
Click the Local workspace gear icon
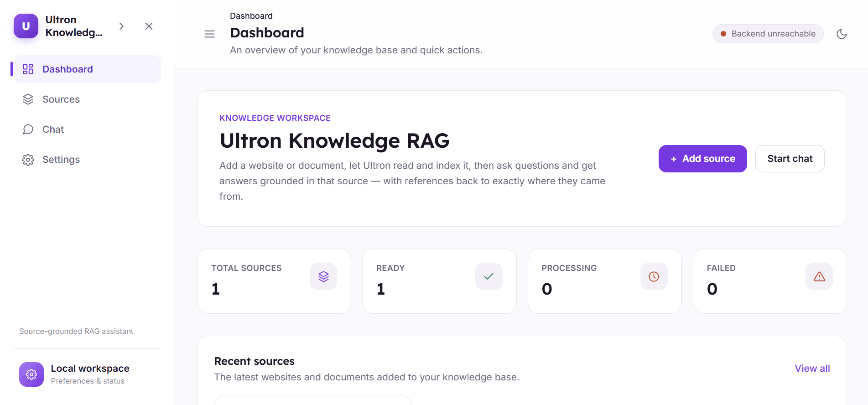coord(31,374)
